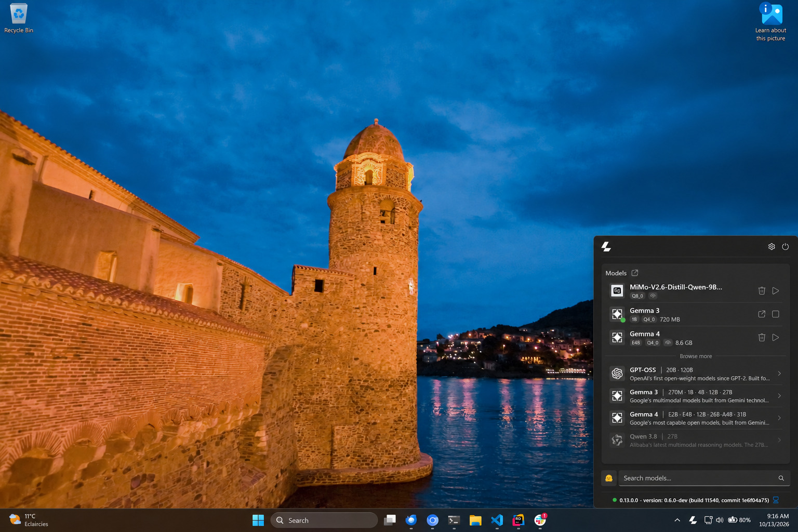
Task: Expand the Gemma 4 E2B–31B family chevron
Action: 779,418
